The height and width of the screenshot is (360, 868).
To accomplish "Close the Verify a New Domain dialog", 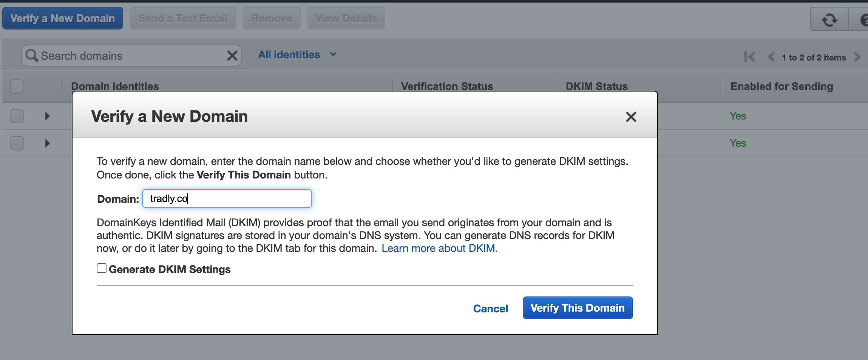I will coord(631,117).
